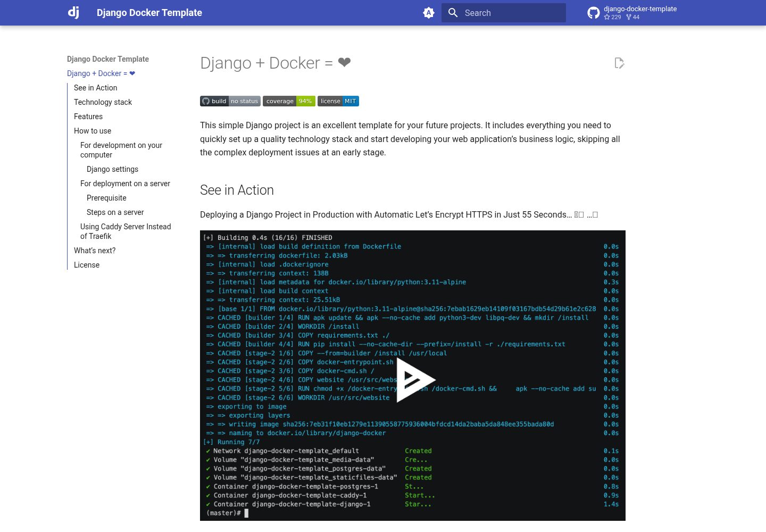Image resolution: width=766 pixels, height=532 pixels.
Task: Open the license MIT badge
Action: [338, 101]
